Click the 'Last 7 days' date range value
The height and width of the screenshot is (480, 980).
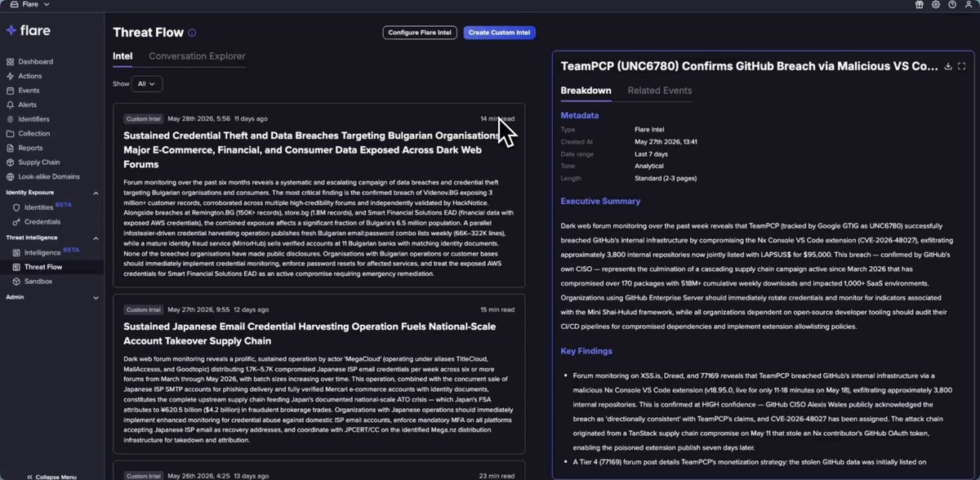[651, 154]
